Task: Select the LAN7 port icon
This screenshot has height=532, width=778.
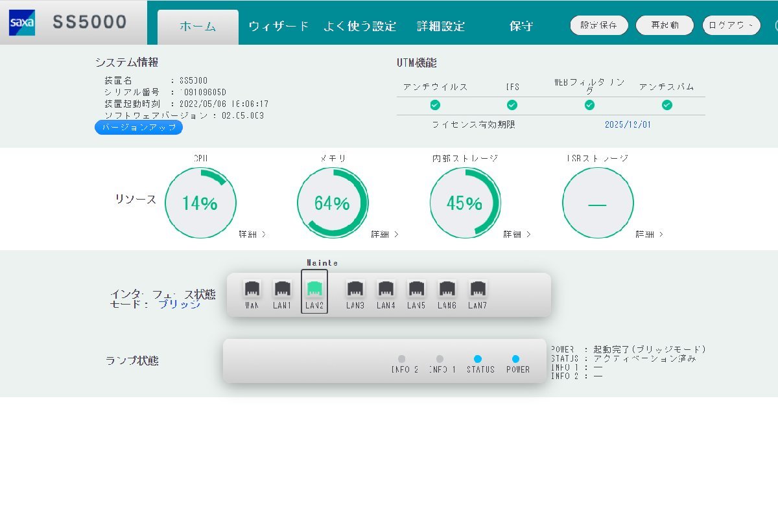Action: click(x=478, y=288)
